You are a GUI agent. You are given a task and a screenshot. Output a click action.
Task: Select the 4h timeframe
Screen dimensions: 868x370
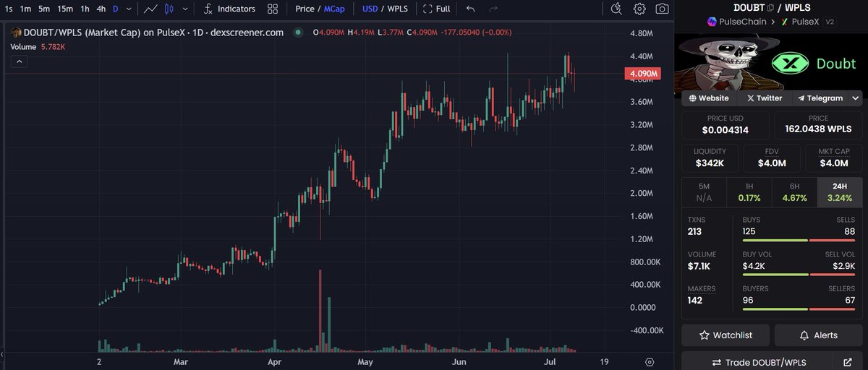click(x=101, y=9)
